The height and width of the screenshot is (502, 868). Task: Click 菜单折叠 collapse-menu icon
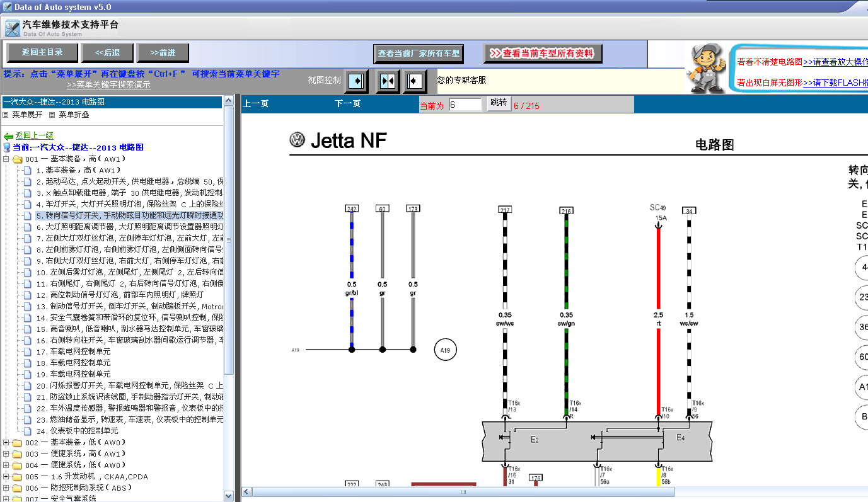pyautogui.click(x=52, y=115)
